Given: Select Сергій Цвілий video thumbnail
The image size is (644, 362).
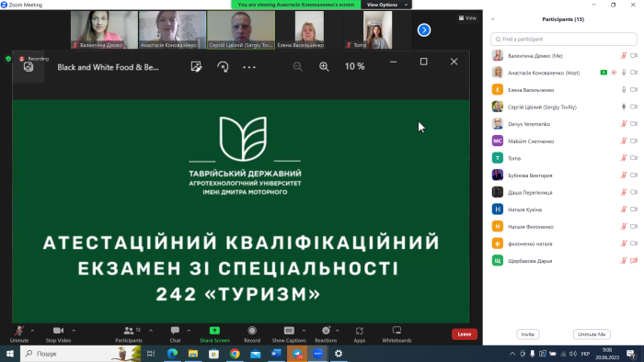Looking at the screenshot, I should tap(241, 30).
